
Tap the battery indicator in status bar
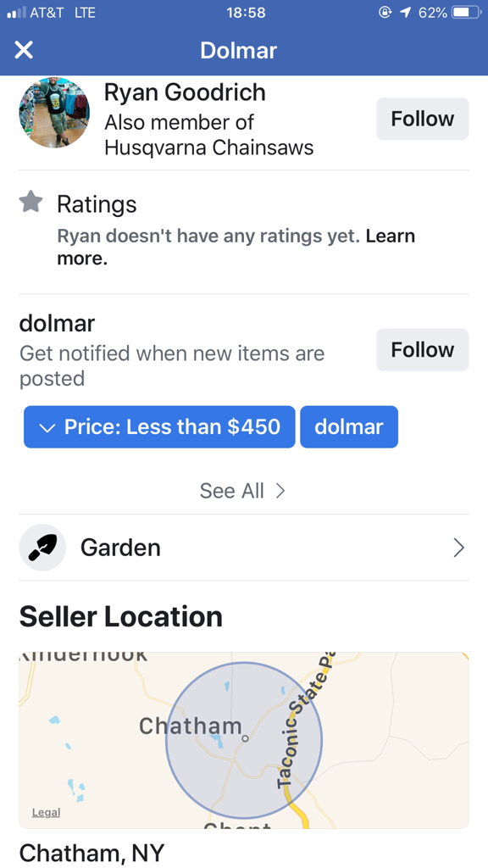(x=465, y=13)
